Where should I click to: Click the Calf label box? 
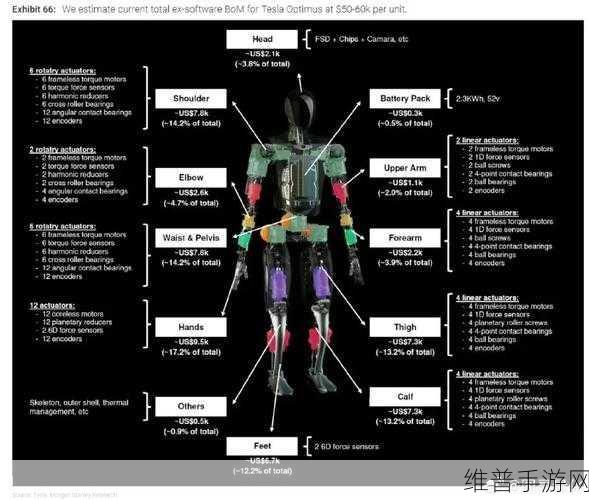(405, 397)
